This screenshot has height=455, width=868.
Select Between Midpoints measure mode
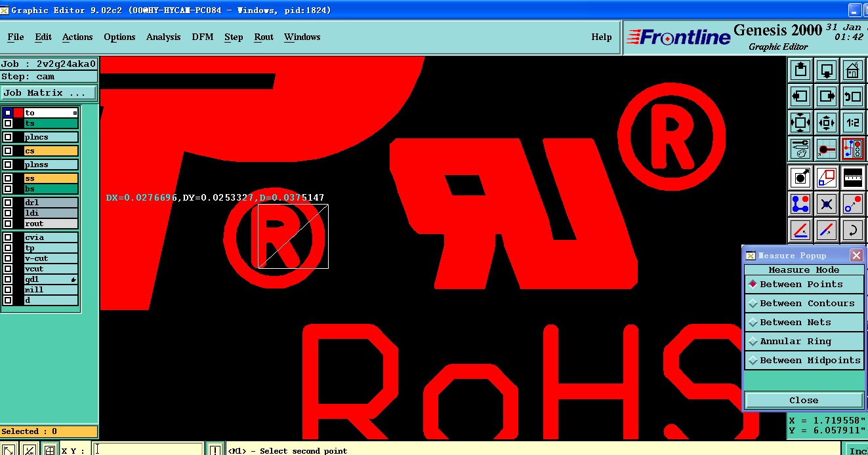(804, 360)
